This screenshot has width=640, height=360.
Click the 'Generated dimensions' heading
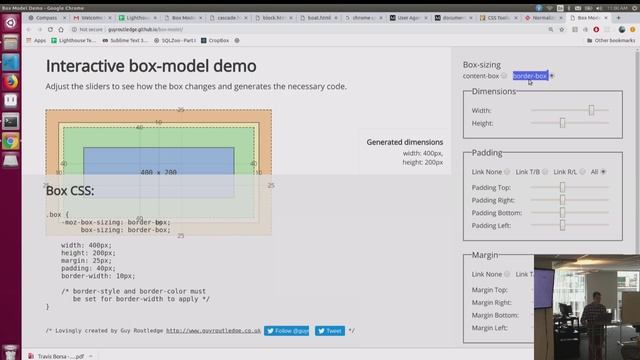pos(404,142)
